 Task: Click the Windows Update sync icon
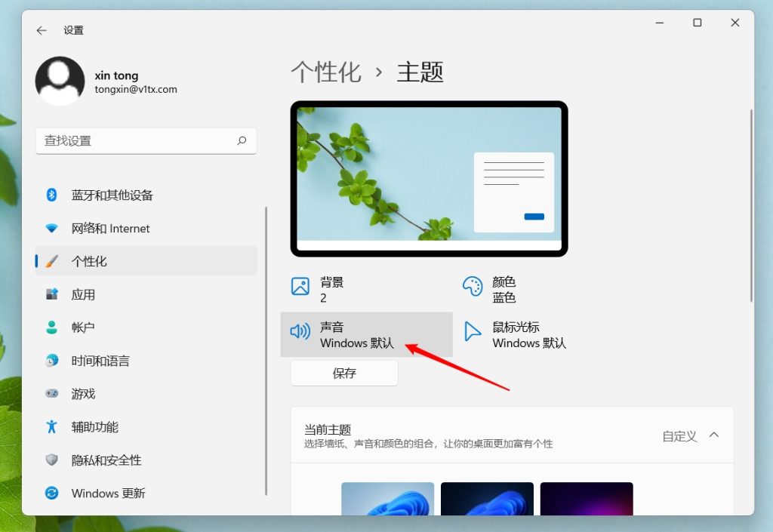pyautogui.click(x=52, y=493)
